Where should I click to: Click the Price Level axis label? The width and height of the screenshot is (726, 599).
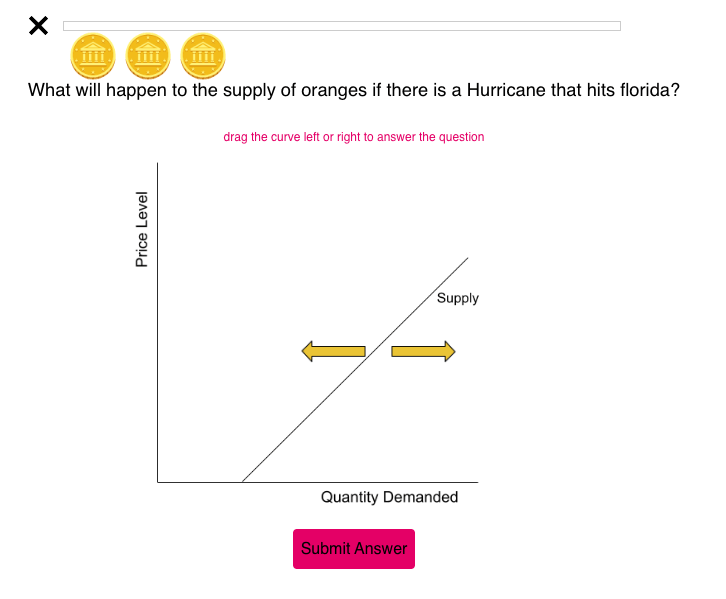(142, 229)
